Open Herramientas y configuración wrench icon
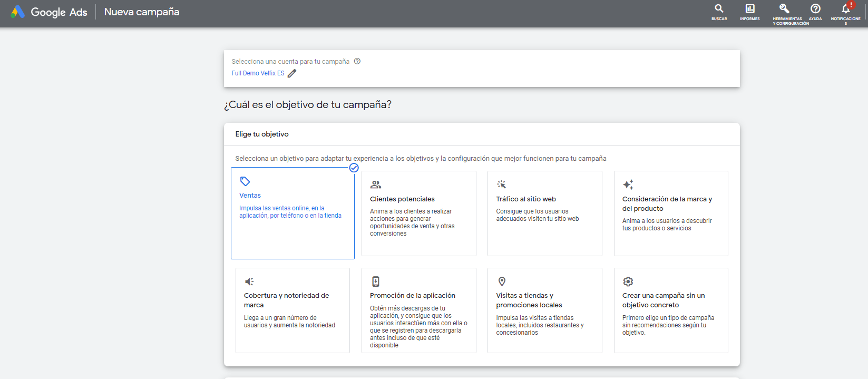Viewport: 868px width, 379px height. pyautogui.click(x=784, y=9)
